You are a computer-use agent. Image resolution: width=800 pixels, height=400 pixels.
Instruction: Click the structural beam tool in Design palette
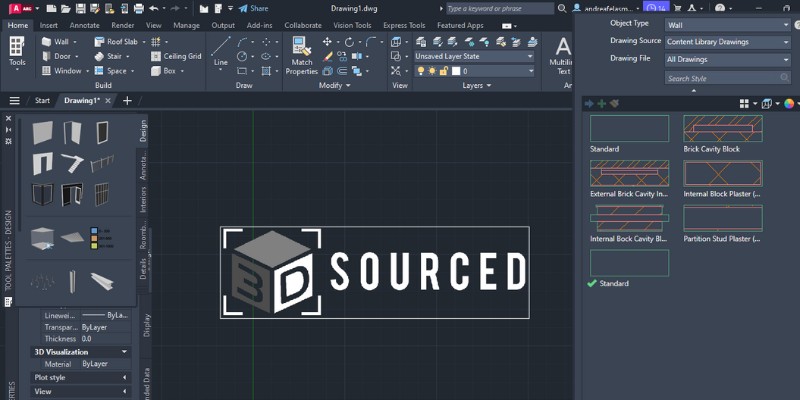pyautogui.click(x=102, y=281)
